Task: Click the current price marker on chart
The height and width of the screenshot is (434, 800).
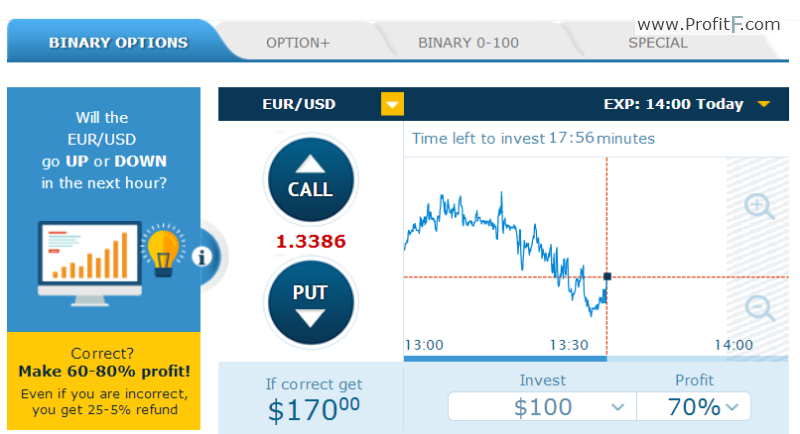Action: (607, 276)
